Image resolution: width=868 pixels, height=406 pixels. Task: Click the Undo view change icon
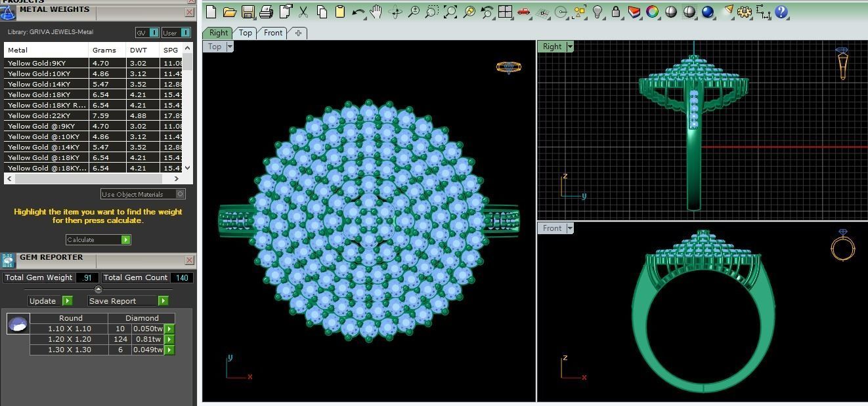tap(487, 11)
